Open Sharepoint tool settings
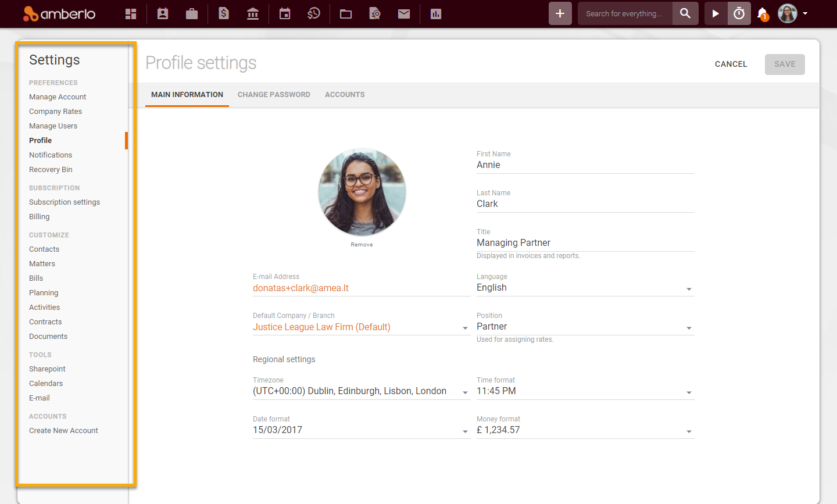This screenshot has height=504, width=837. [x=47, y=369]
